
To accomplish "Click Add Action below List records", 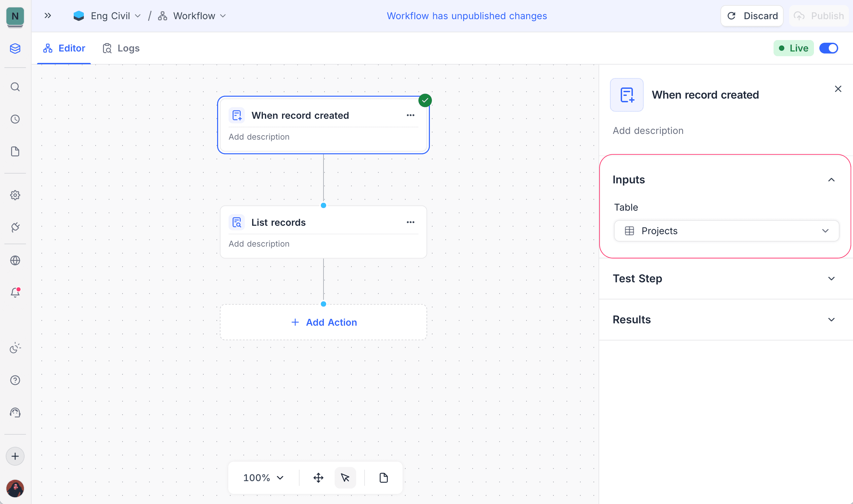I will pyautogui.click(x=323, y=322).
